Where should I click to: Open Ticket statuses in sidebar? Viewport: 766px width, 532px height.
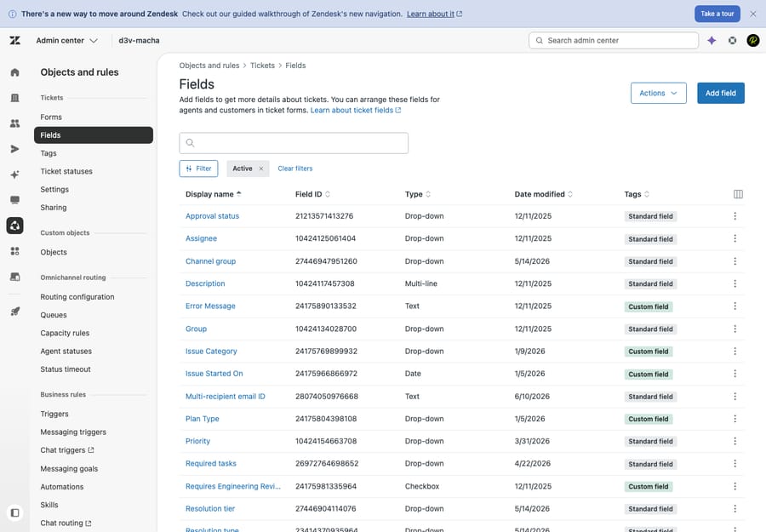click(x=66, y=171)
